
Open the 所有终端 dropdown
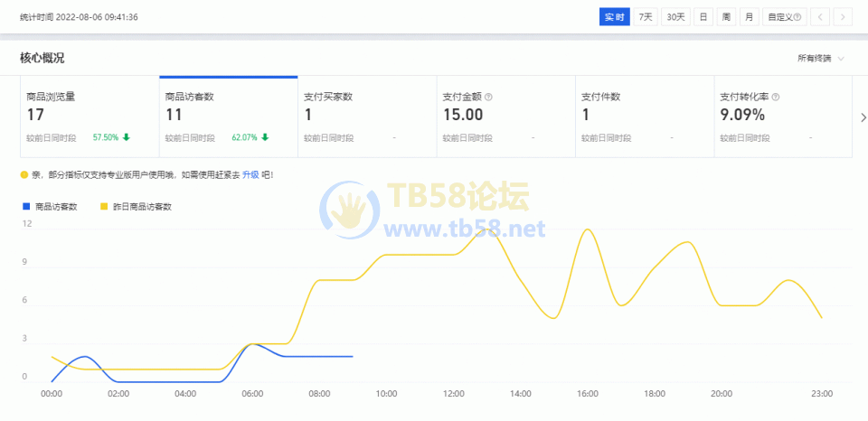pyautogui.click(x=820, y=58)
